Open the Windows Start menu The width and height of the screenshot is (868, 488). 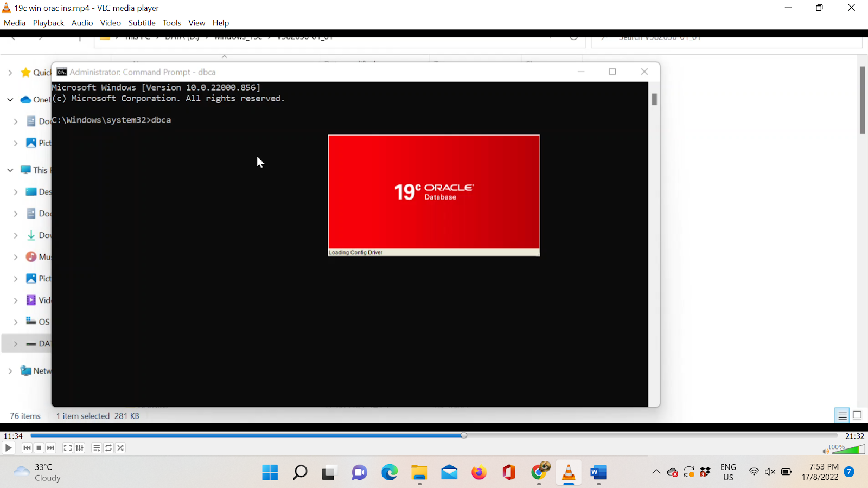pyautogui.click(x=270, y=473)
